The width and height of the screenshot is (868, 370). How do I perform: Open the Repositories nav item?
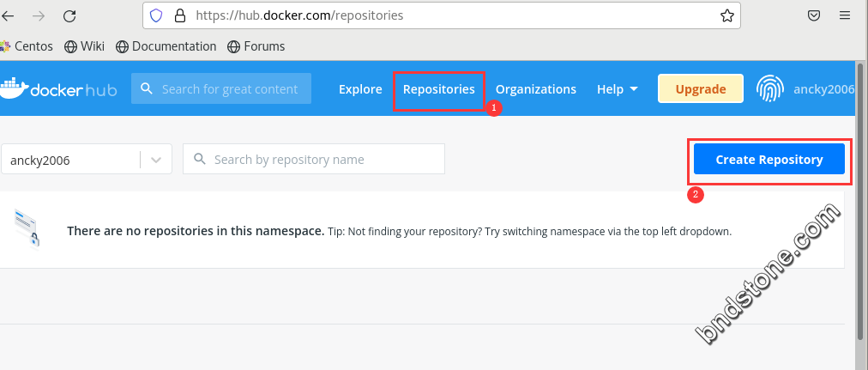439,89
